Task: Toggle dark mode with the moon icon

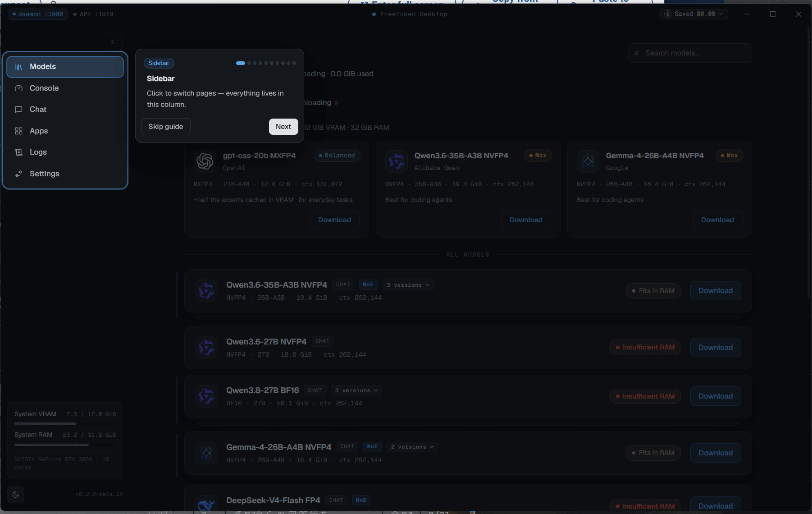Action: pos(16,495)
